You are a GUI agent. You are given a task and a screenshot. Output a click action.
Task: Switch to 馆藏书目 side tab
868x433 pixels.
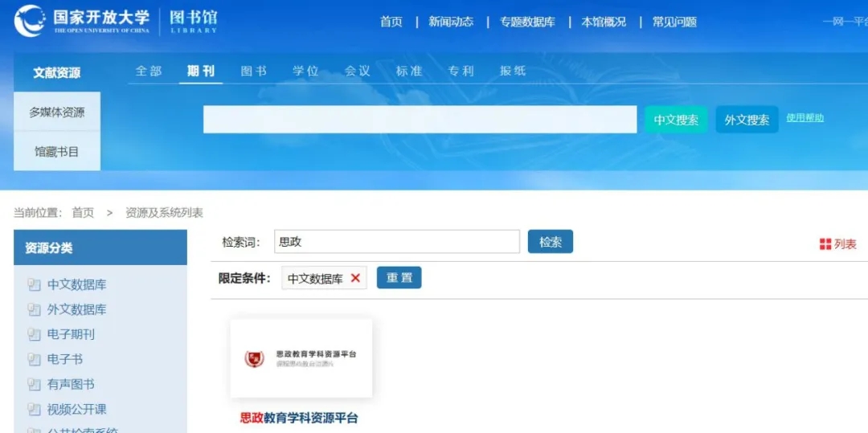(x=57, y=152)
